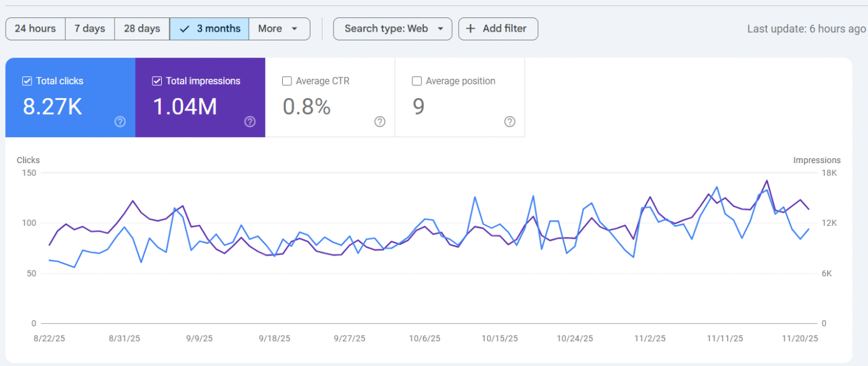
Task: Uncheck the Total impressions checkbox
Action: [157, 81]
